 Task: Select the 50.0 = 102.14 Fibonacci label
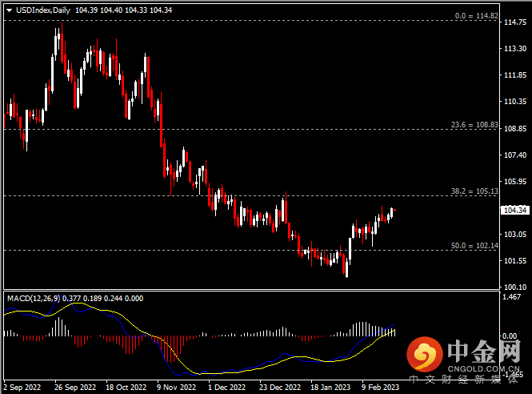(474, 246)
